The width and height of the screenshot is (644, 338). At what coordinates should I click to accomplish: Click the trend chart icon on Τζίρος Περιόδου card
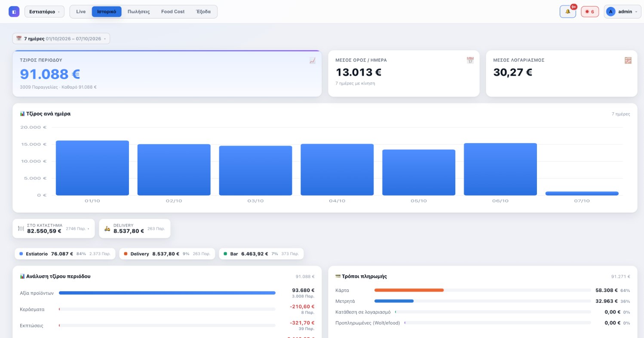[x=313, y=61]
